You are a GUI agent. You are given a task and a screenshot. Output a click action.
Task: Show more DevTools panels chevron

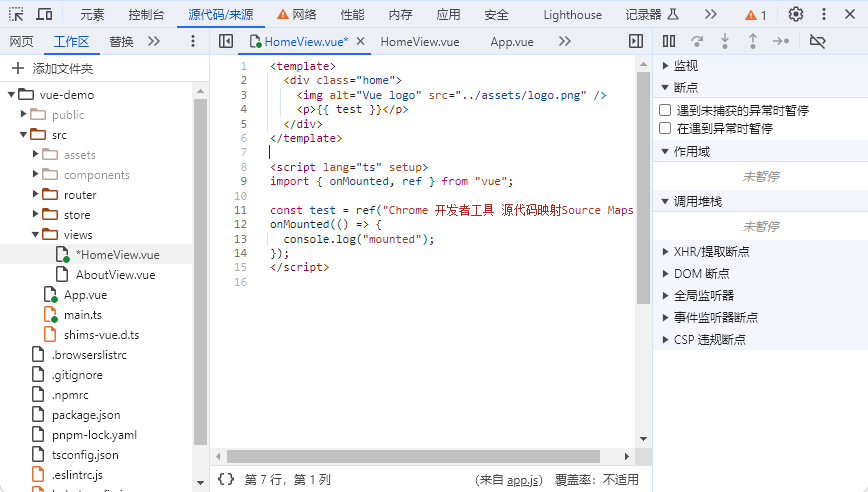pyautogui.click(x=711, y=14)
